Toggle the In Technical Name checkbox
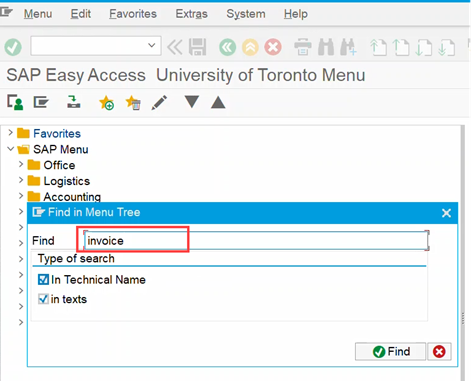This screenshot has width=471, height=382. 43,279
